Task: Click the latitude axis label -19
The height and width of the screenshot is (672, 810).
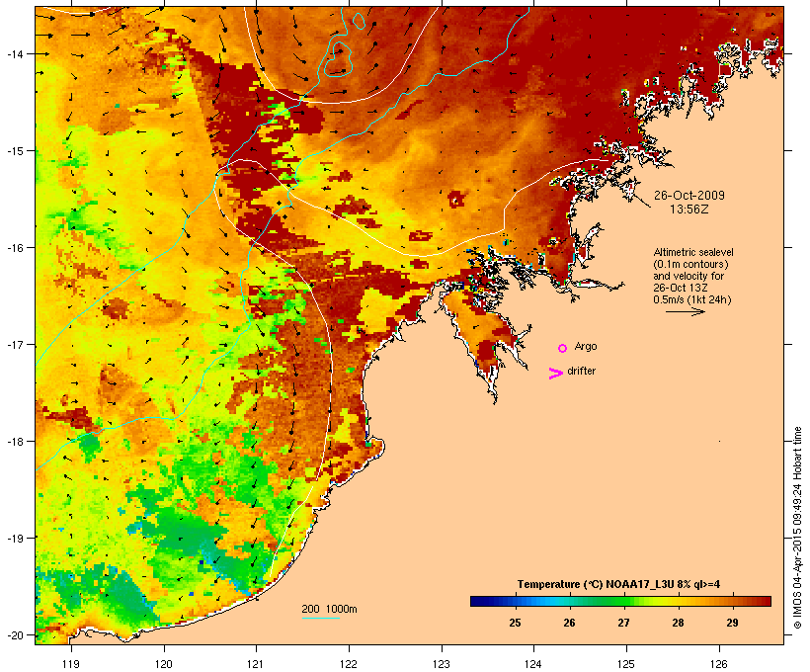Action: click(x=15, y=539)
